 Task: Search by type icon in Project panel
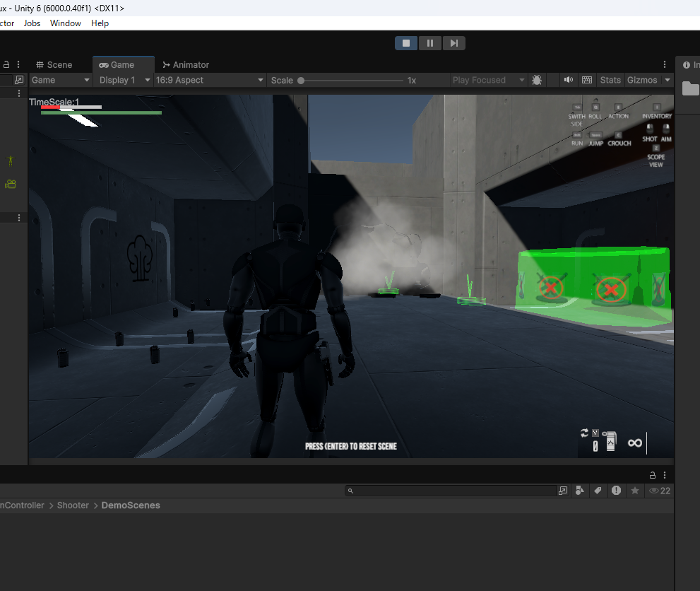pos(580,491)
